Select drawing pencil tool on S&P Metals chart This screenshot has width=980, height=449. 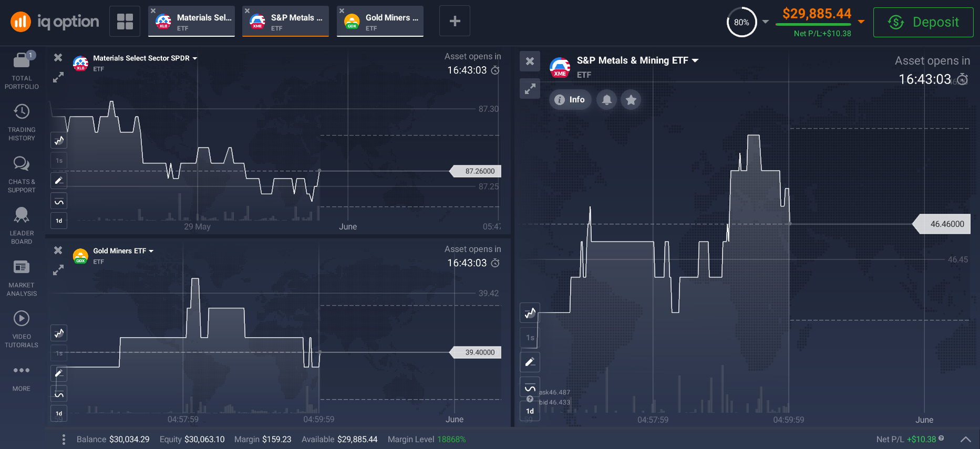(530, 362)
